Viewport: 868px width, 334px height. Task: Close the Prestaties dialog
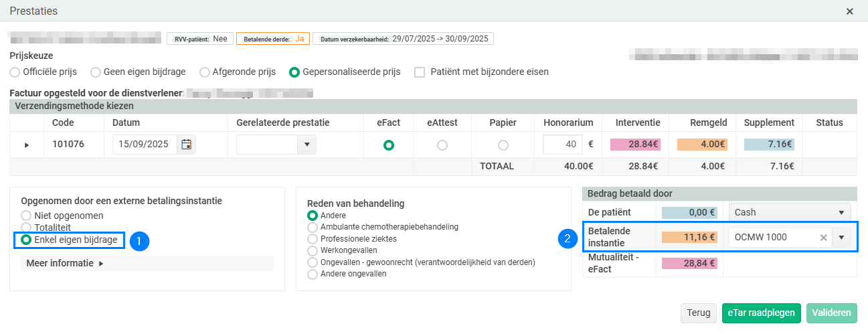[x=849, y=11]
